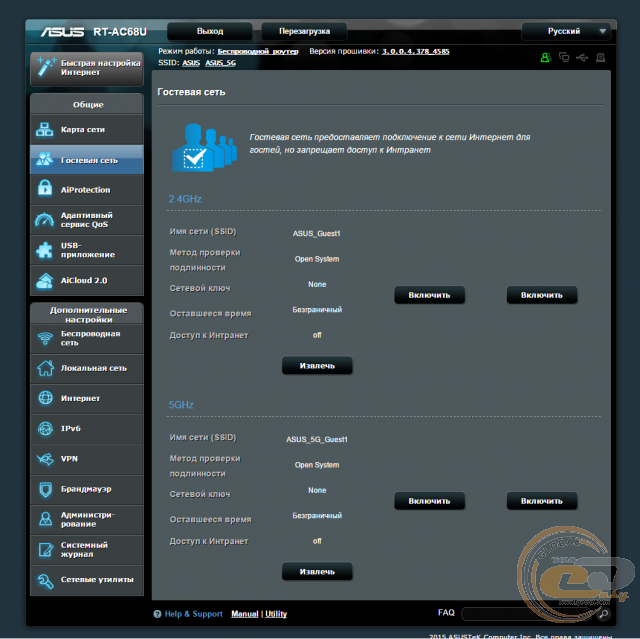Open Адаптивный сервис QoS menu entry

(87, 220)
